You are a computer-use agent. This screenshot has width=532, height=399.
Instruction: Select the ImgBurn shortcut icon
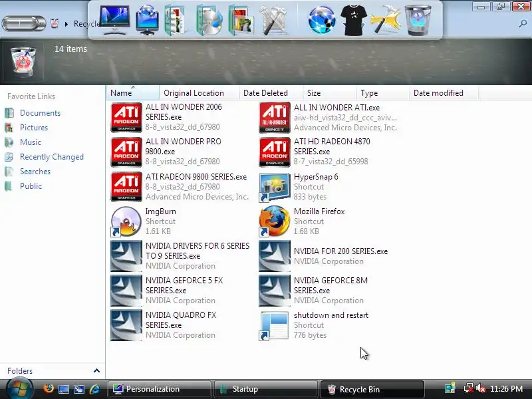coord(126,221)
